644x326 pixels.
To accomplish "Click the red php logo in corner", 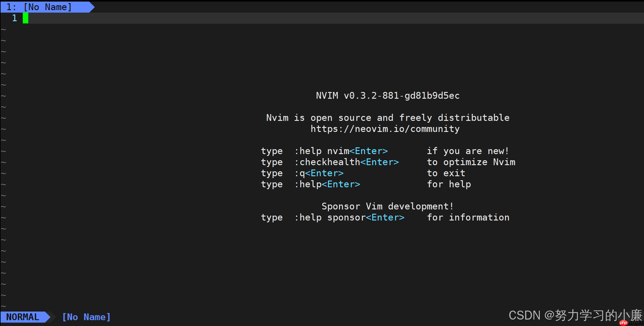I will click(x=623, y=323).
